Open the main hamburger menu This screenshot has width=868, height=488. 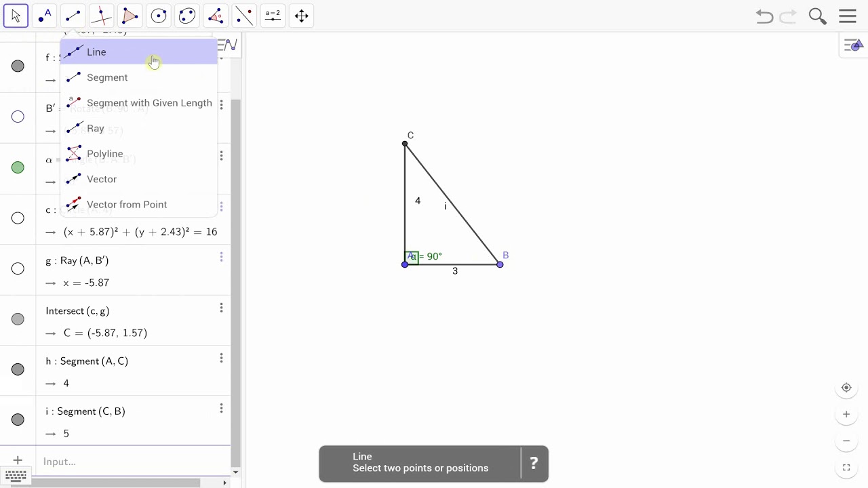point(848,16)
